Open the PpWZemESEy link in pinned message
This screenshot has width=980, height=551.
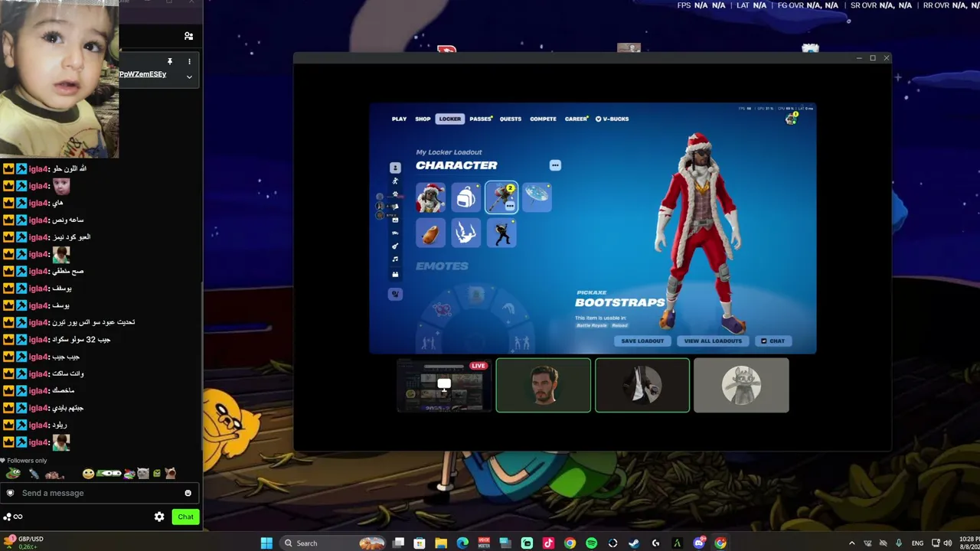(x=142, y=74)
